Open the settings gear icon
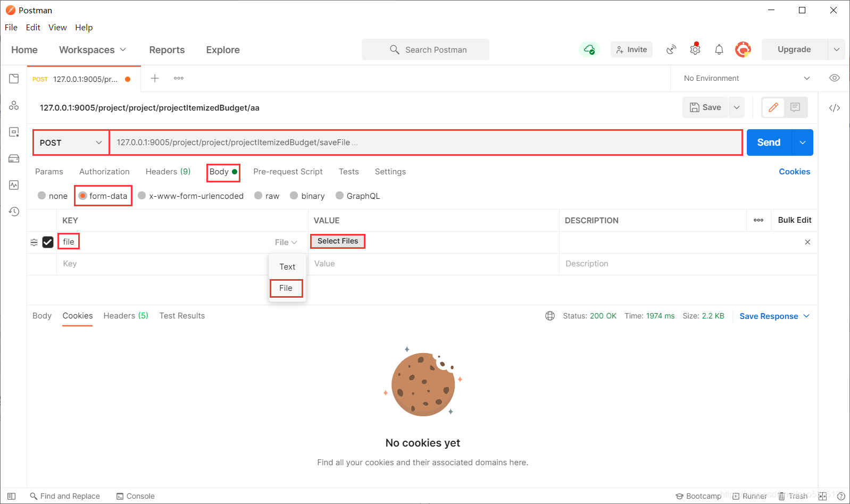This screenshot has height=504, width=850. [x=695, y=49]
